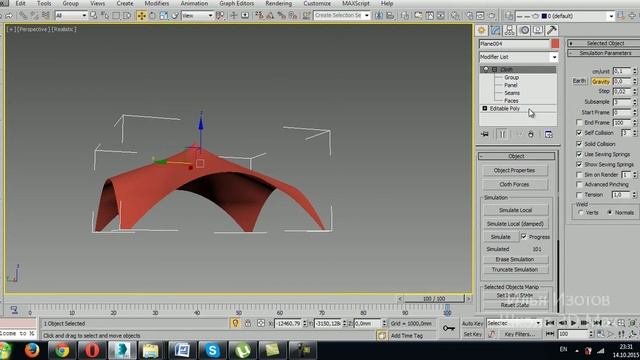This screenshot has height=360, width=640.
Task: Open the Create command panel tab
Action: click(482, 30)
